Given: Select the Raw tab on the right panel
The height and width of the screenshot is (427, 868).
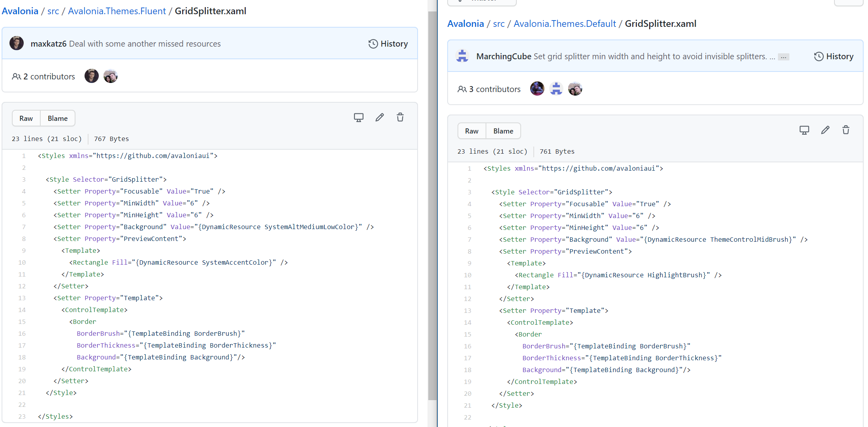Looking at the screenshot, I should [472, 131].
